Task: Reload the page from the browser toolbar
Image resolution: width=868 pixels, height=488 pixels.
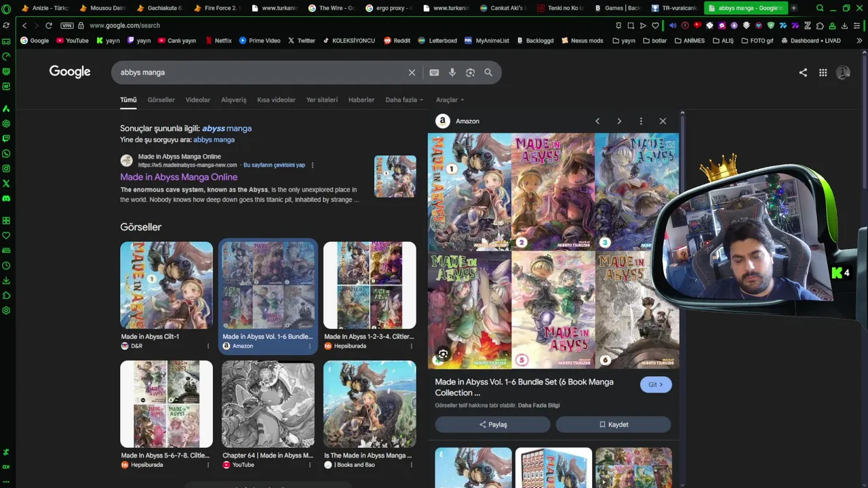Action: [49, 26]
